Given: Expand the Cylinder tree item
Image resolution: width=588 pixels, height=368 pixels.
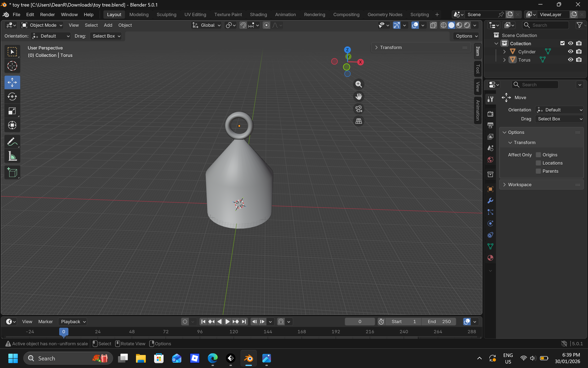Looking at the screenshot, I should [504, 52].
